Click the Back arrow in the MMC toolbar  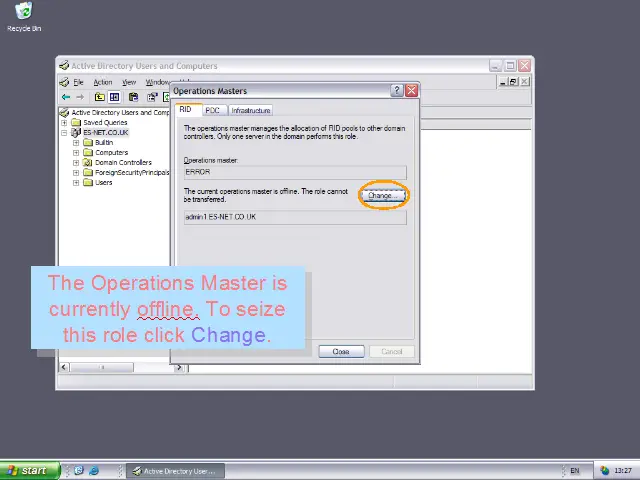click(66, 97)
